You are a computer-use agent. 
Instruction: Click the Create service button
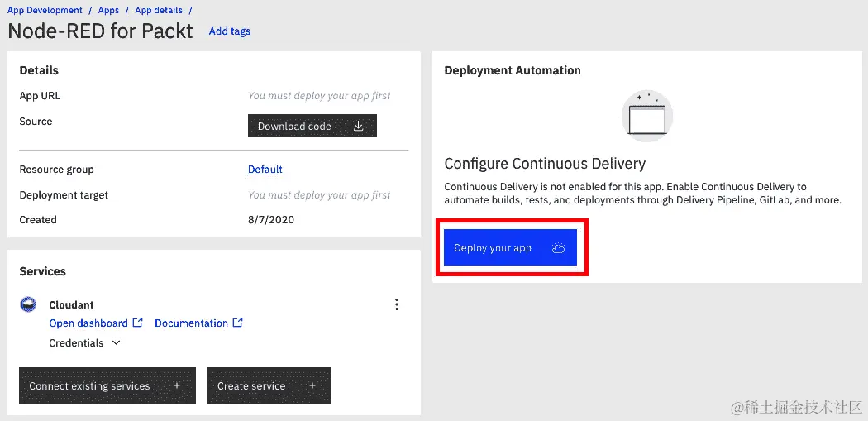269,385
